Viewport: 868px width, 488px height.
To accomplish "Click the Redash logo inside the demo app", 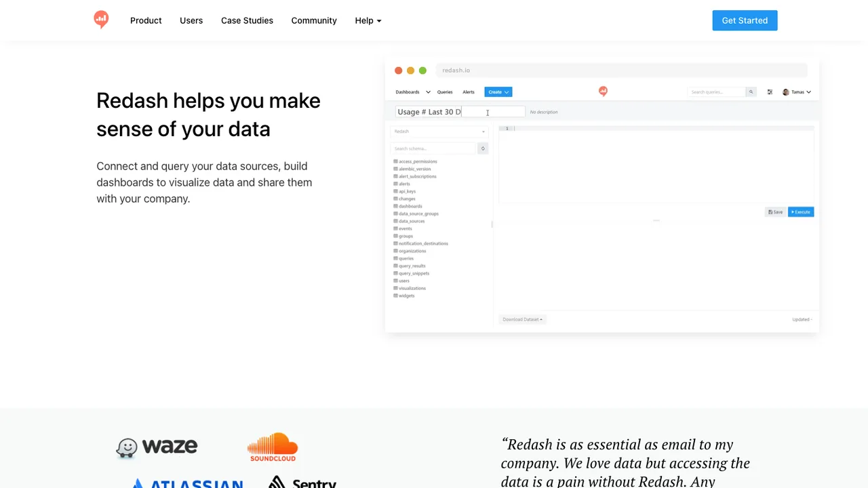I will 603,91.
